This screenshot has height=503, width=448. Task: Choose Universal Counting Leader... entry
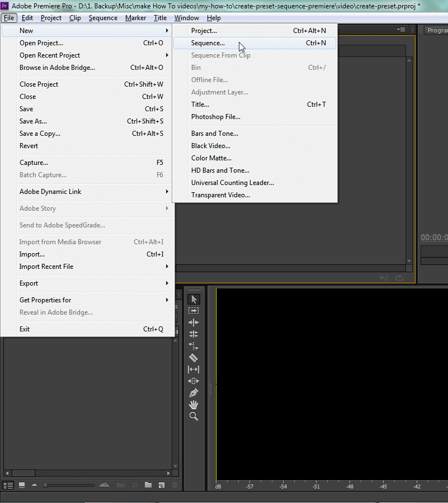coord(255,183)
